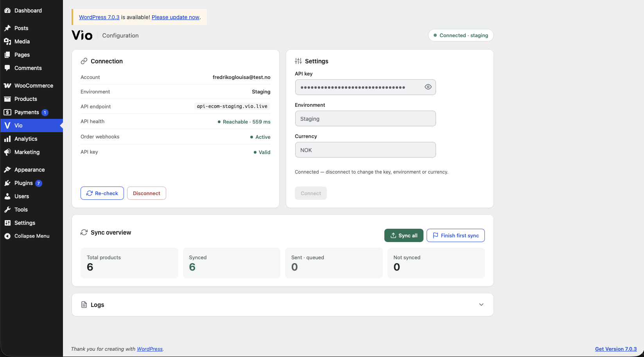Click the Reachable · 559 ms status

244,122
